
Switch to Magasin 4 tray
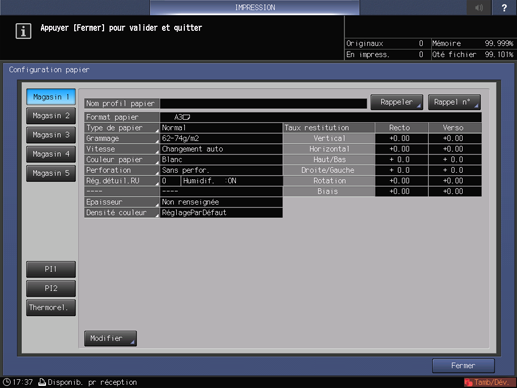click(51, 154)
